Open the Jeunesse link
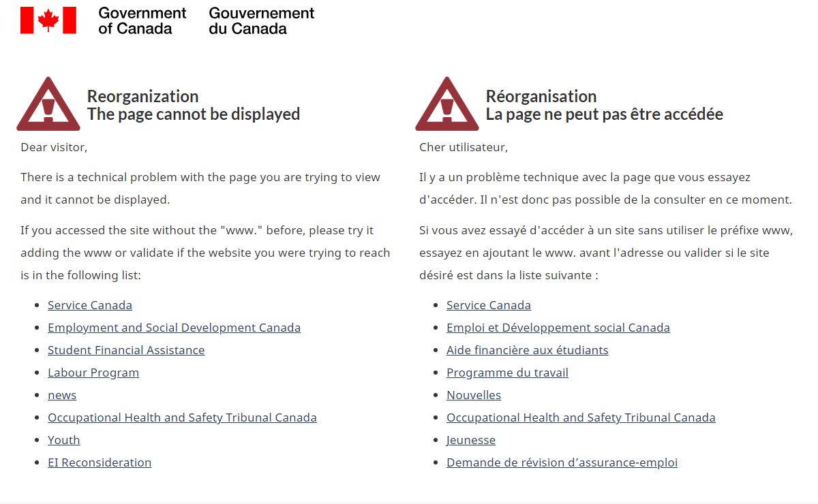This screenshot has width=818, height=504. coord(471,440)
